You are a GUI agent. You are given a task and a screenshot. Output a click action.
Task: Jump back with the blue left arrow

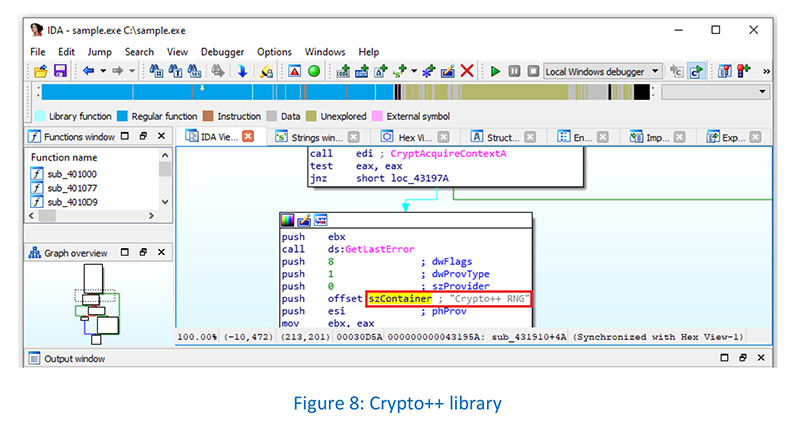[x=88, y=71]
